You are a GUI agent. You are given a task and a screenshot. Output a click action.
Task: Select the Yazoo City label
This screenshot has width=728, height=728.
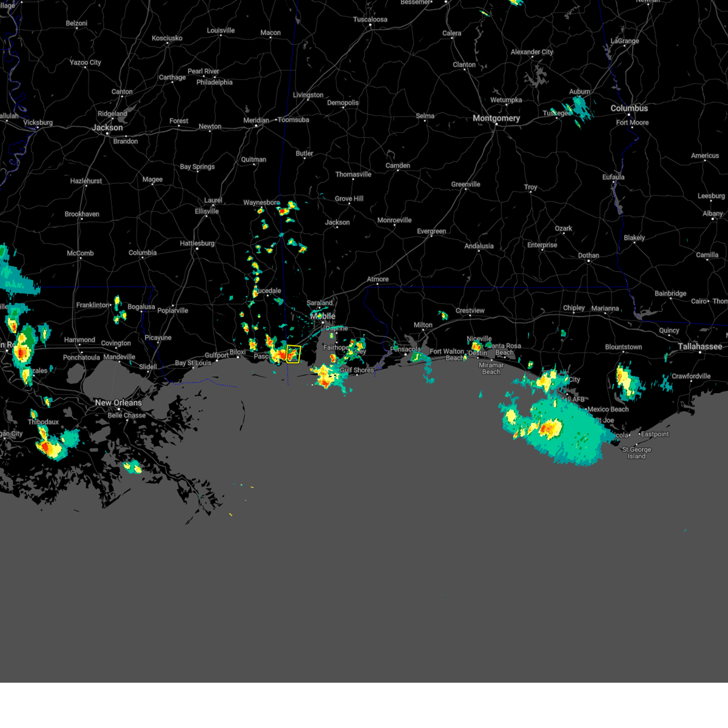click(85, 62)
